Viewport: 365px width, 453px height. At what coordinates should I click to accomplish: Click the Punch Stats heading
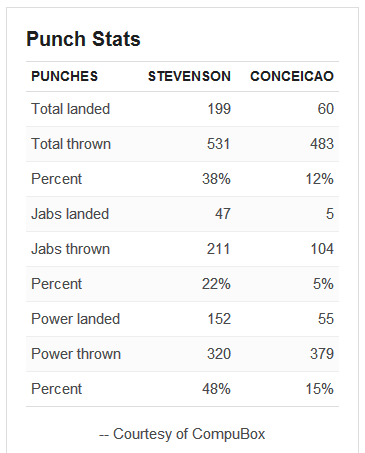pyautogui.click(x=83, y=39)
